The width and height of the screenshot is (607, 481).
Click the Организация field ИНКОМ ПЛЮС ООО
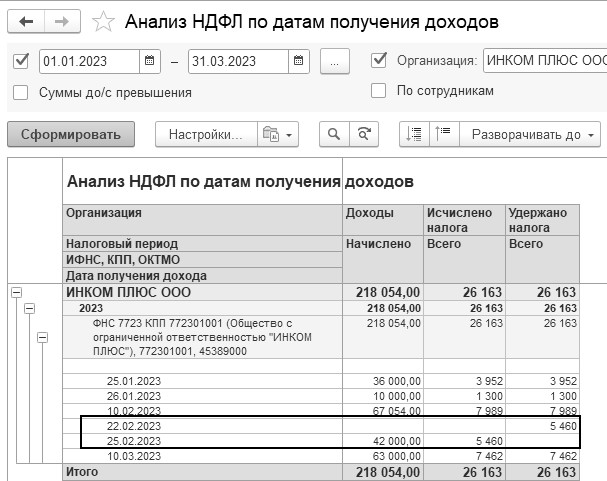tap(545, 60)
